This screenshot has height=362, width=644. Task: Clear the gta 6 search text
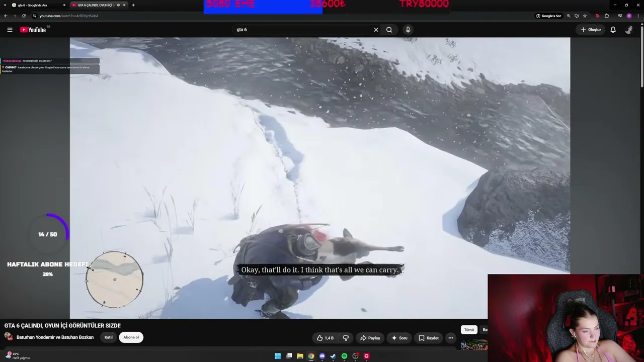click(x=376, y=30)
